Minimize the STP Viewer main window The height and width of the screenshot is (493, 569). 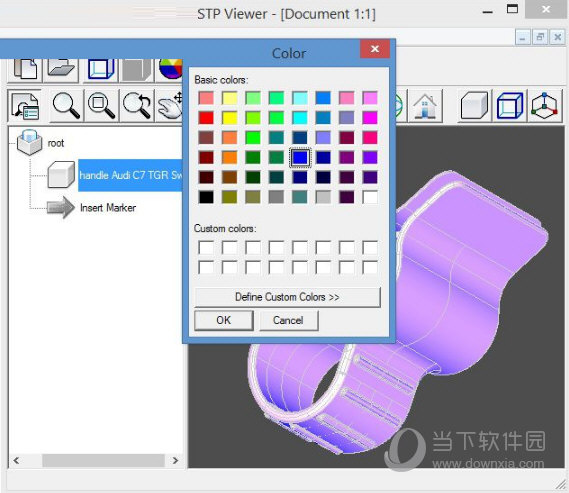(x=488, y=12)
